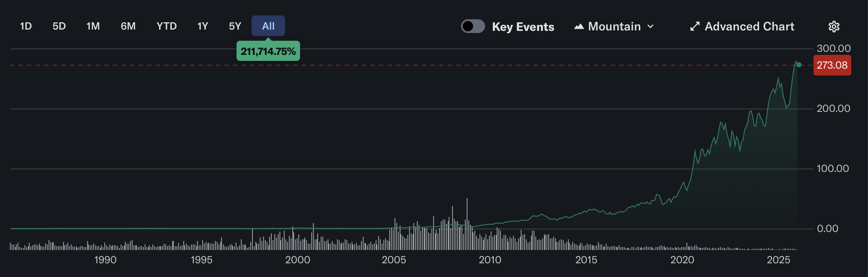Open chart settings gear icon

(834, 27)
